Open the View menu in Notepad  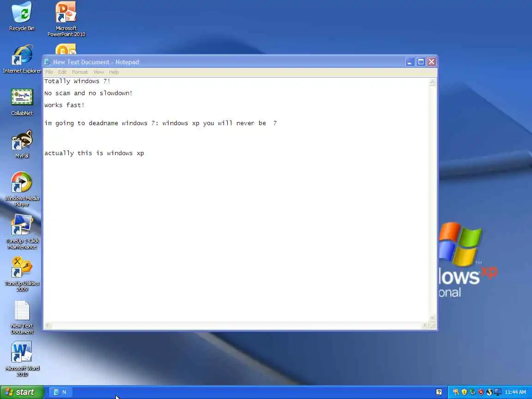coord(98,72)
